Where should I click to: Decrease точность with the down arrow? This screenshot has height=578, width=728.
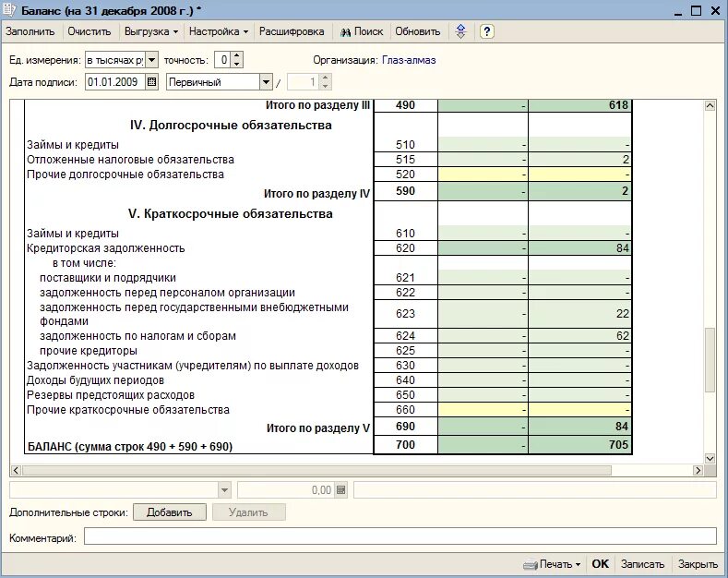tap(237, 64)
